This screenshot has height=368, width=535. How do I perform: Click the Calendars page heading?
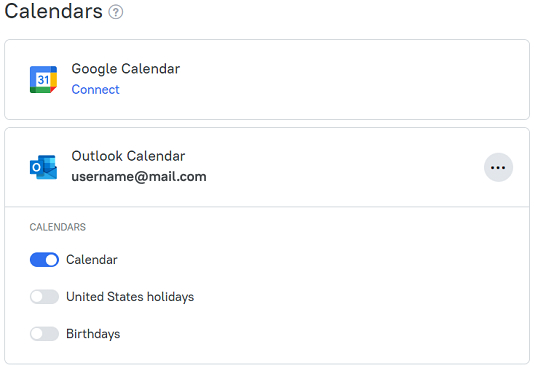(54, 11)
